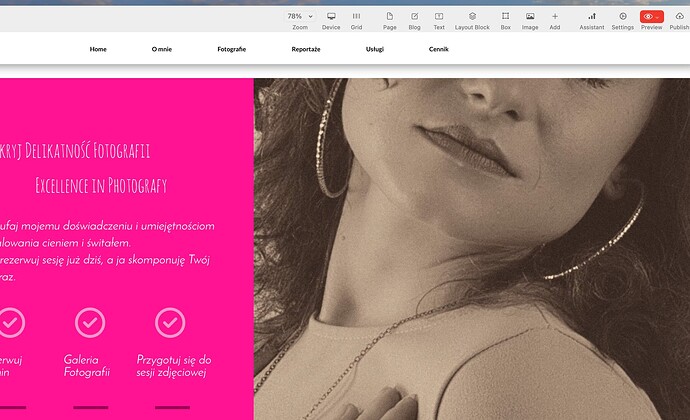This screenshot has height=420, width=690.
Task: Open the Blog tool
Action: tap(415, 17)
